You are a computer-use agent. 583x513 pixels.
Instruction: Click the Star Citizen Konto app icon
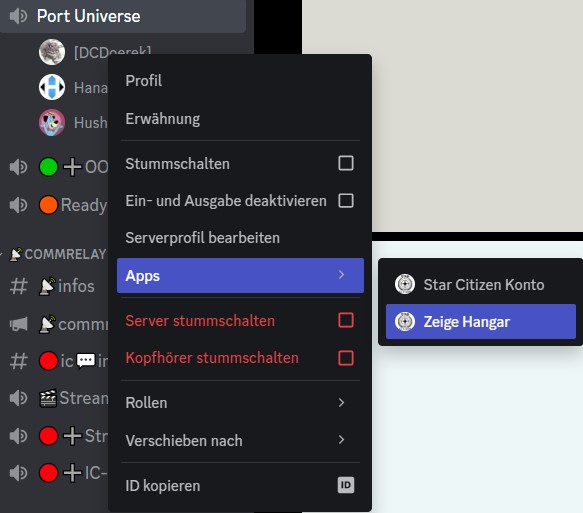coord(405,284)
